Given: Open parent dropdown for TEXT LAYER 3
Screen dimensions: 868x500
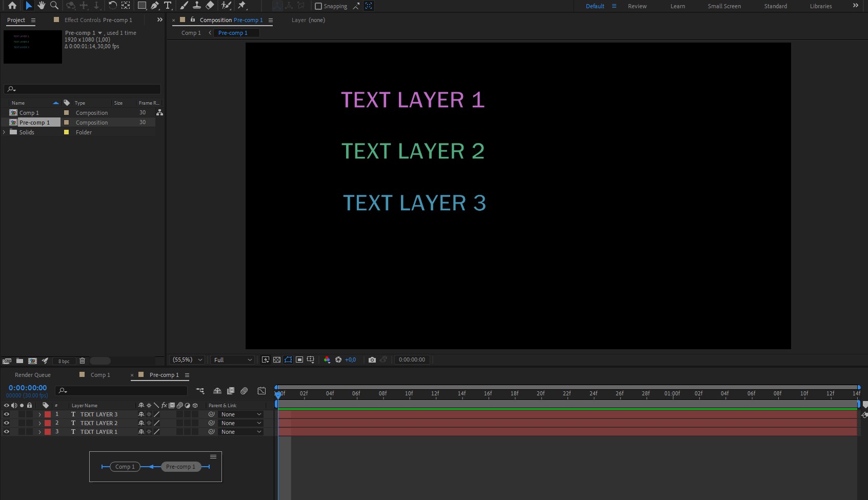Looking at the screenshot, I should click(240, 414).
